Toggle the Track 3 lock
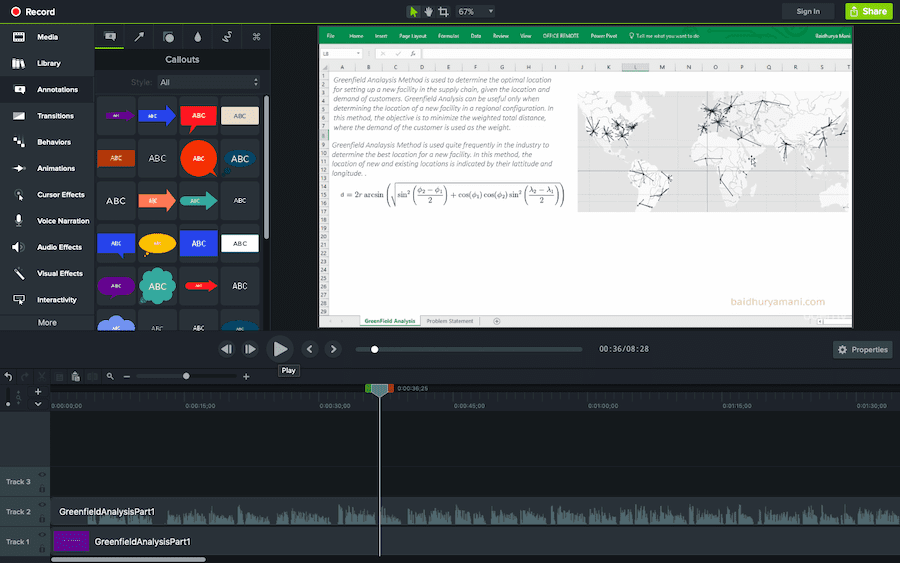 click(x=42, y=489)
